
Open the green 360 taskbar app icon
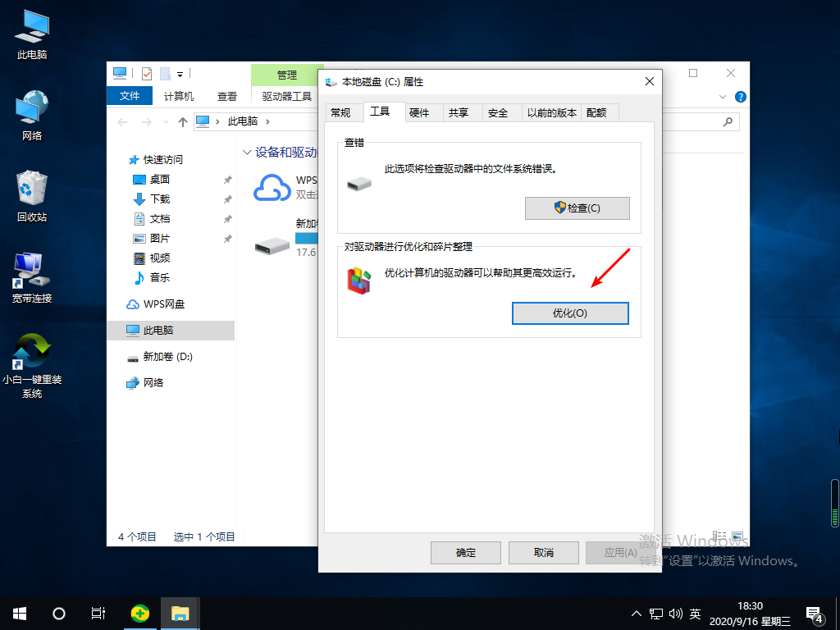click(x=141, y=614)
